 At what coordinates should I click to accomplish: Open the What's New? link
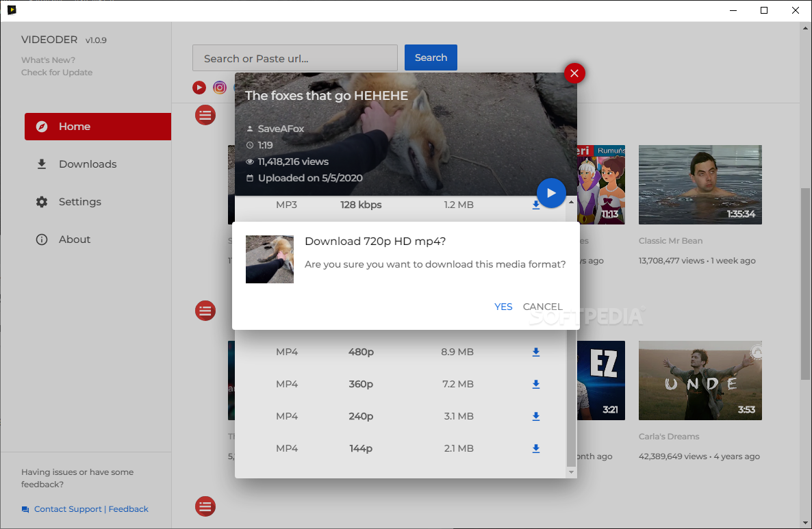tap(48, 60)
